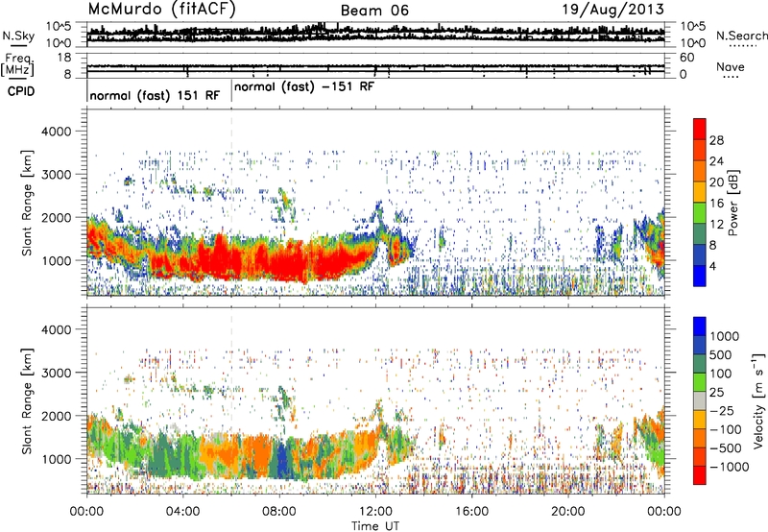
Task: Click the '28' power colorbar value
Action: [x=716, y=140]
